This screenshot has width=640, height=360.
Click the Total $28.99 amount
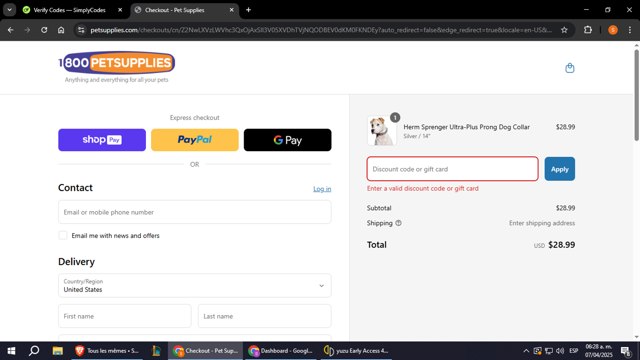[561, 245]
